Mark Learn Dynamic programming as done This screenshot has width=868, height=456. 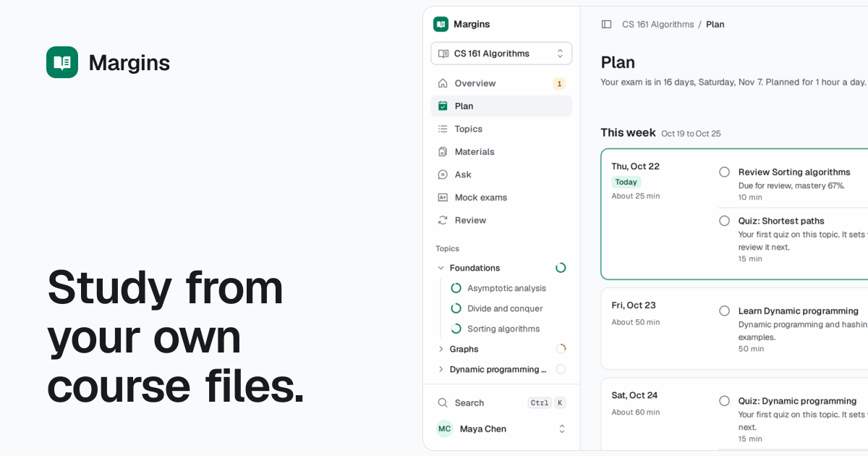click(724, 311)
